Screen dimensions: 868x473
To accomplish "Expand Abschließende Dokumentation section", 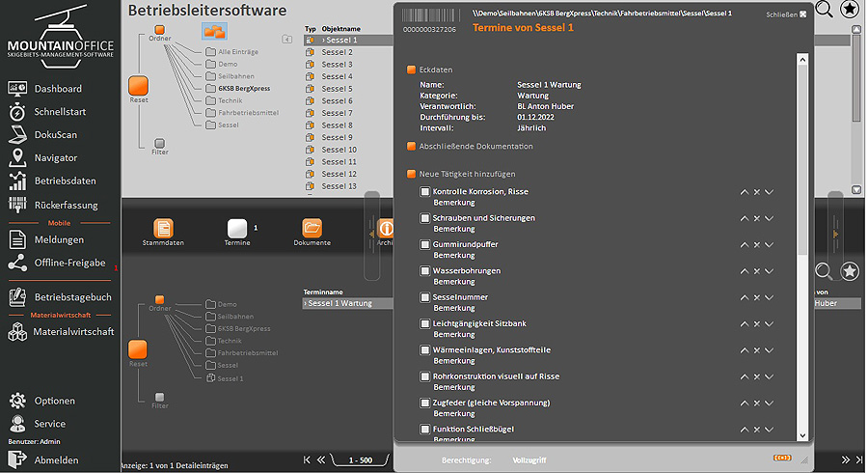I will point(411,147).
